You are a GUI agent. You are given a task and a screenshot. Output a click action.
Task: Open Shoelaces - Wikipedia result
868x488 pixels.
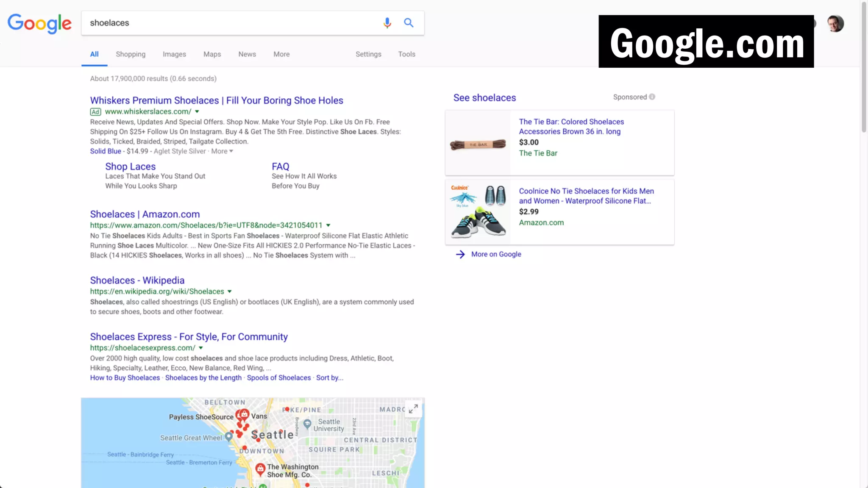point(137,280)
